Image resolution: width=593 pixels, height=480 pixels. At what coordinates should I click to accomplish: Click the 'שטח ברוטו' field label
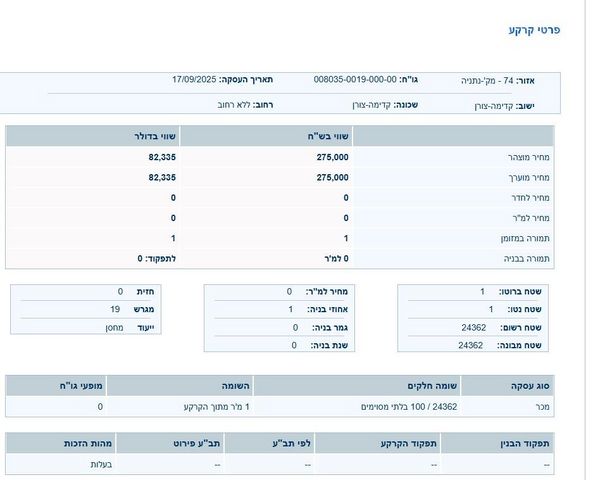pos(520,292)
